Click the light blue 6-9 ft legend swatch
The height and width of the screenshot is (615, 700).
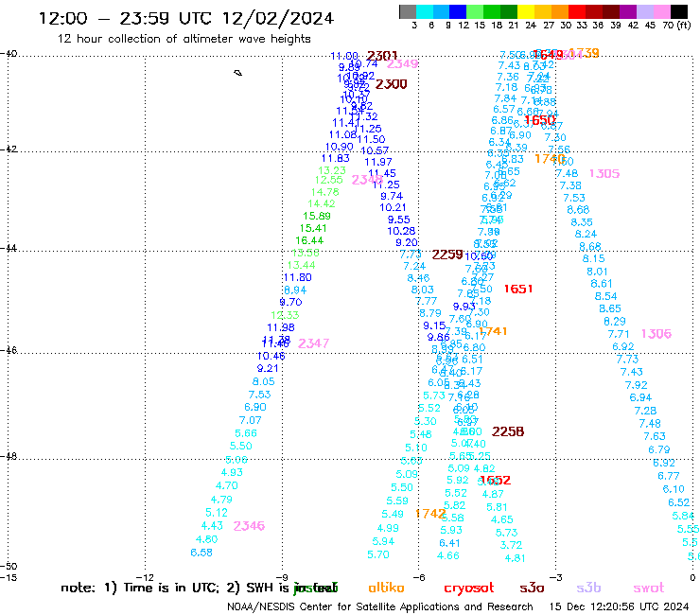click(x=441, y=11)
